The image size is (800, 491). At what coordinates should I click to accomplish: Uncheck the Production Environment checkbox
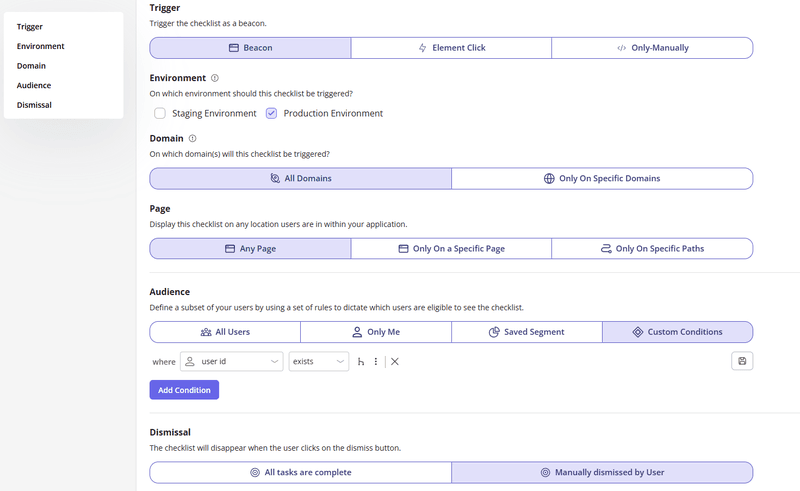point(271,113)
